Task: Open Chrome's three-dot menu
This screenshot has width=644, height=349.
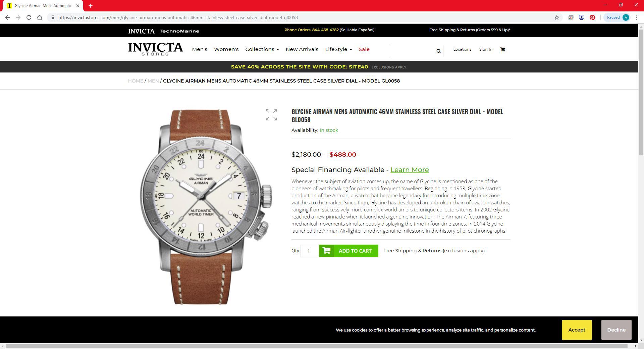Action: pyautogui.click(x=637, y=17)
